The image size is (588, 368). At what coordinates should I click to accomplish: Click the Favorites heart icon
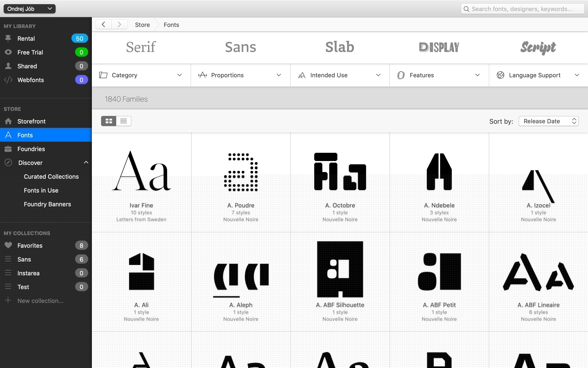[x=8, y=245]
